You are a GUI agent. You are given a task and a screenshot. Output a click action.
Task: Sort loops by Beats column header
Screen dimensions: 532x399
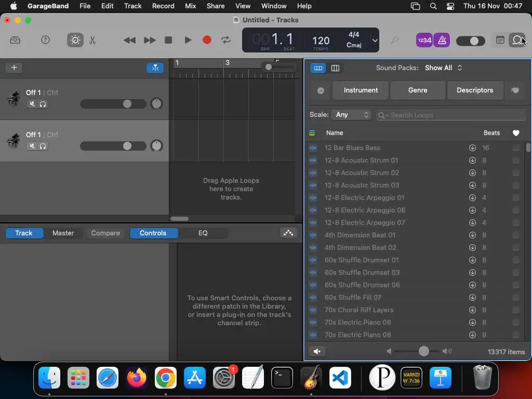(491, 133)
